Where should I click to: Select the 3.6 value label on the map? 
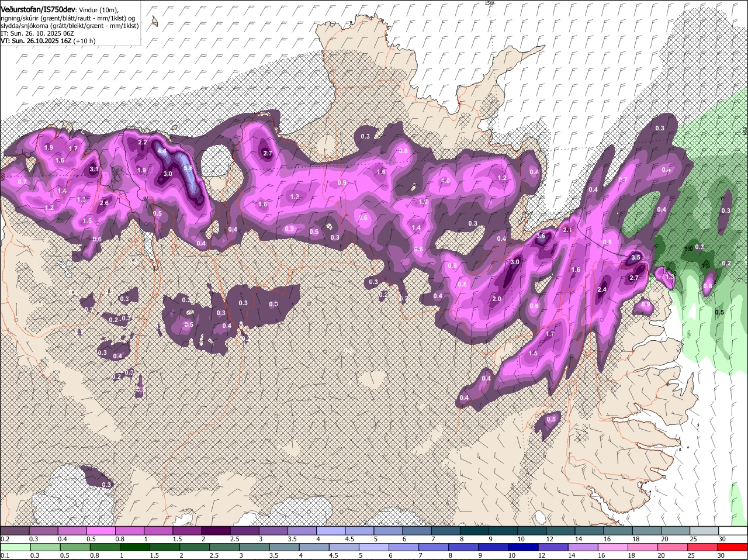[541, 236]
